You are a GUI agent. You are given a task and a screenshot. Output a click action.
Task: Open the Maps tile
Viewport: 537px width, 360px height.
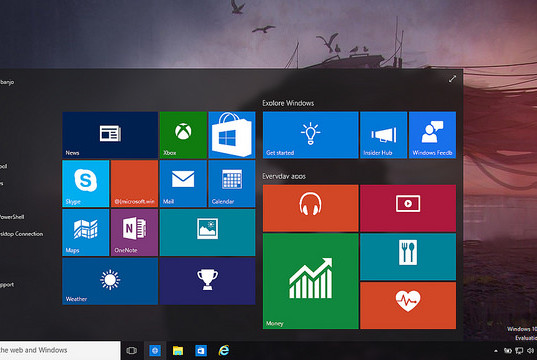[x=86, y=233]
